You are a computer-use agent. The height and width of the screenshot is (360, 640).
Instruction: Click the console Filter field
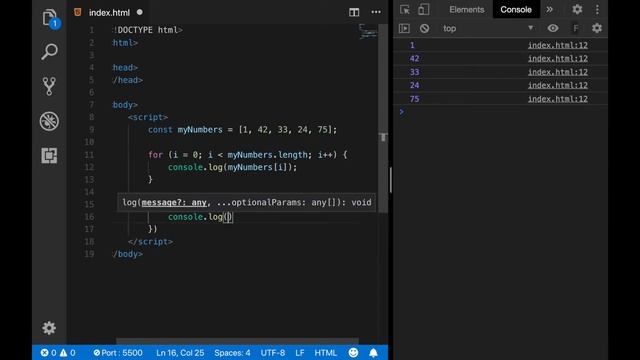coord(576,28)
